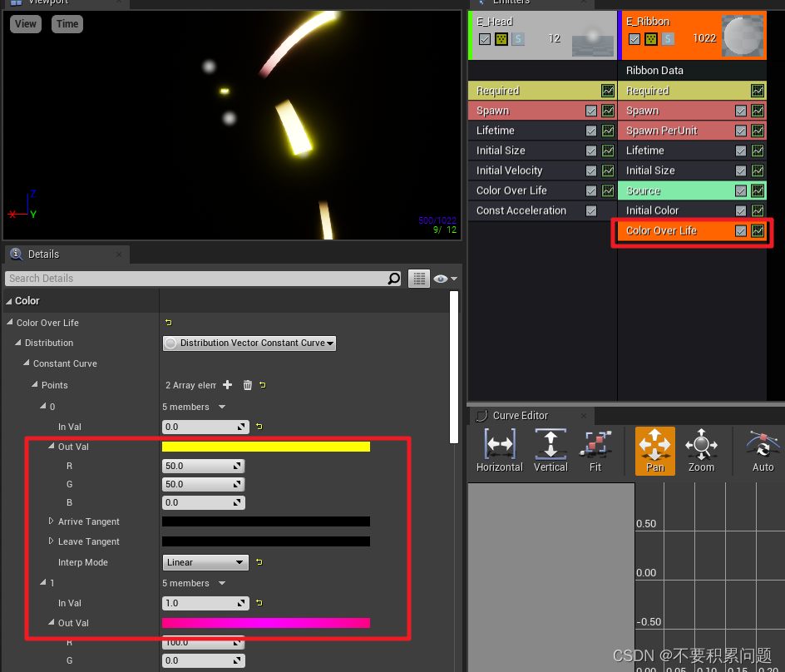This screenshot has width=785, height=672.
Task: Toggle Spawn PerUnit module checkbox
Action: (741, 131)
